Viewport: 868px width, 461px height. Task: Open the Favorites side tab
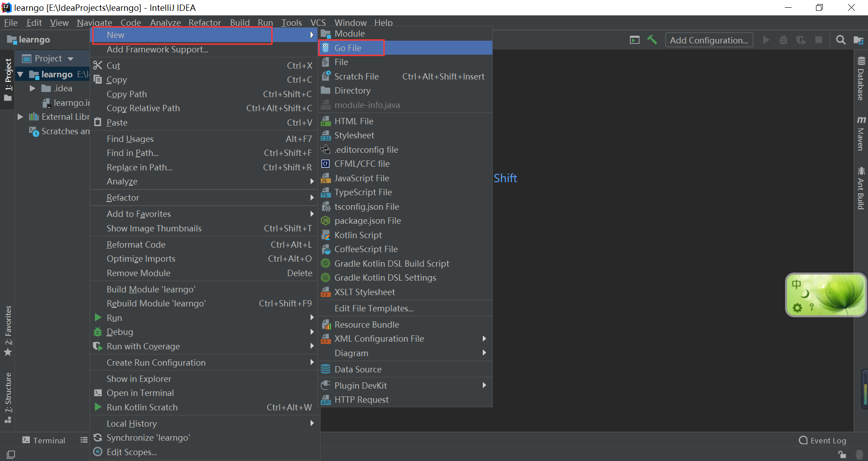click(8, 331)
